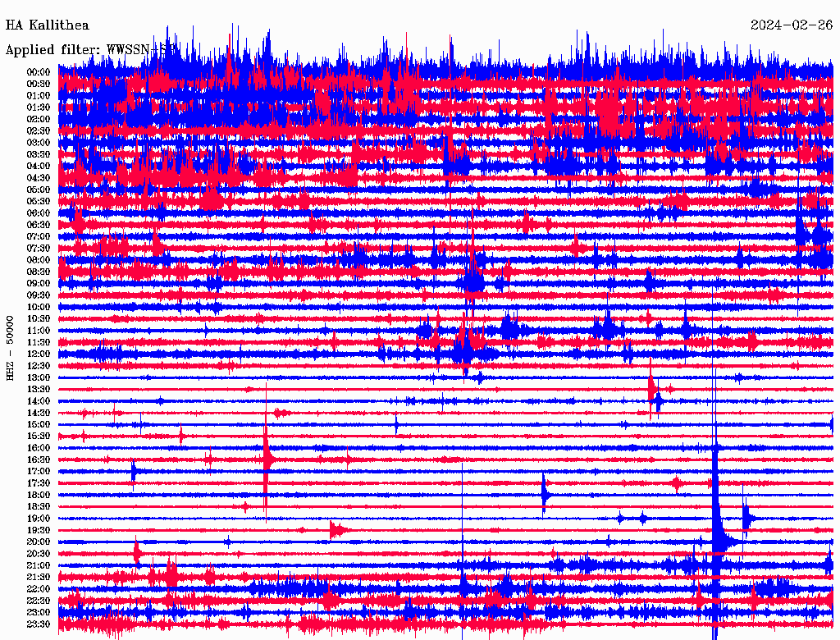Select the 08:30 time label

click(x=39, y=272)
